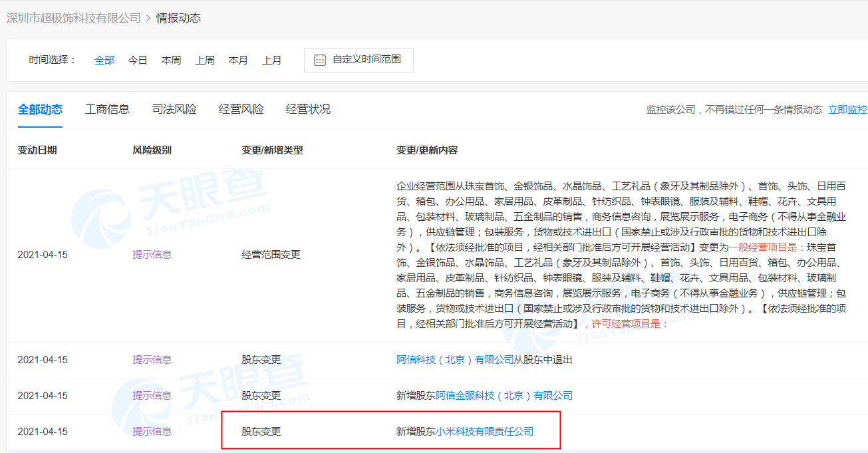Filter by 上月

pyautogui.click(x=271, y=60)
